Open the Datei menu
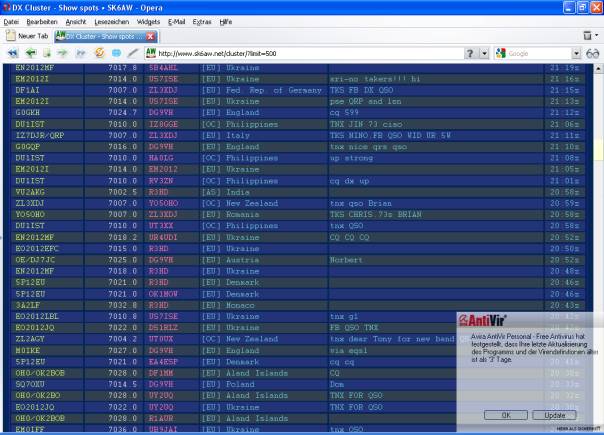This screenshot has width=604, height=435. point(11,22)
